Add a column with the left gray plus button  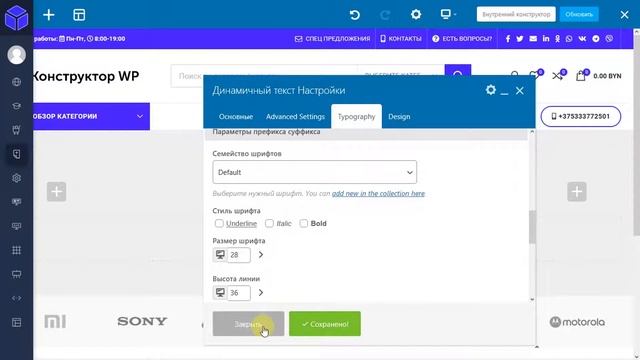(x=56, y=191)
